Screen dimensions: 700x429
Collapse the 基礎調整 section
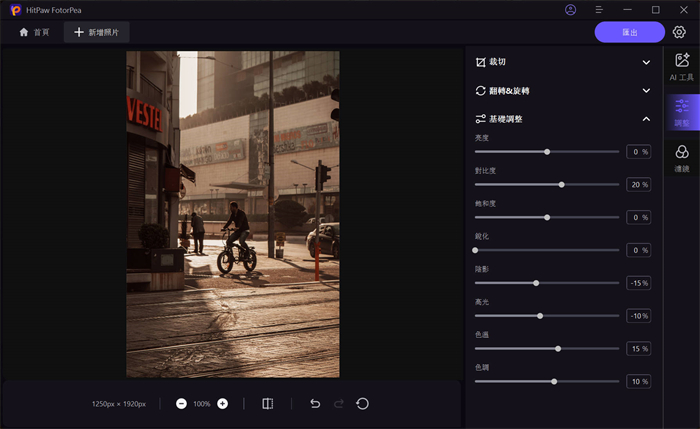[x=646, y=119]
